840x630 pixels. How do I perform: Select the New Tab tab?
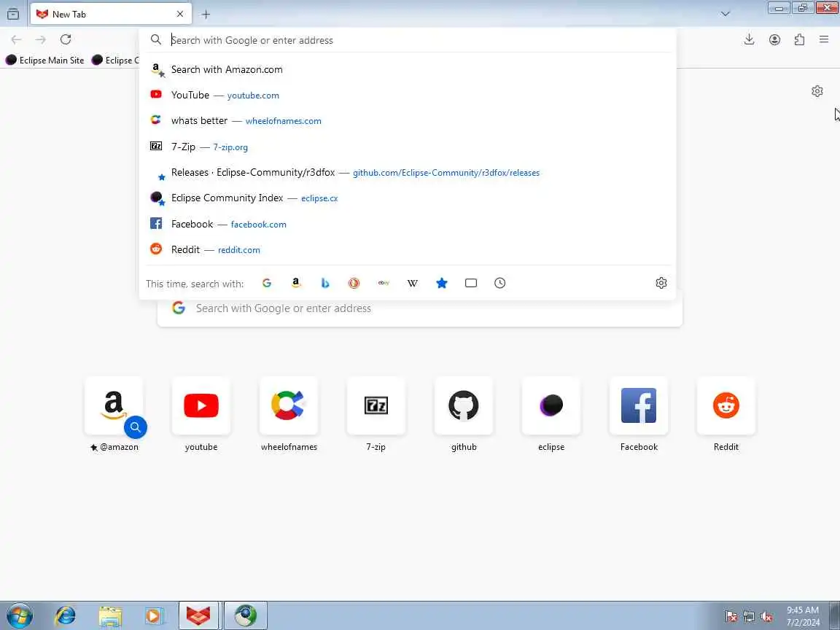[111, 14]
